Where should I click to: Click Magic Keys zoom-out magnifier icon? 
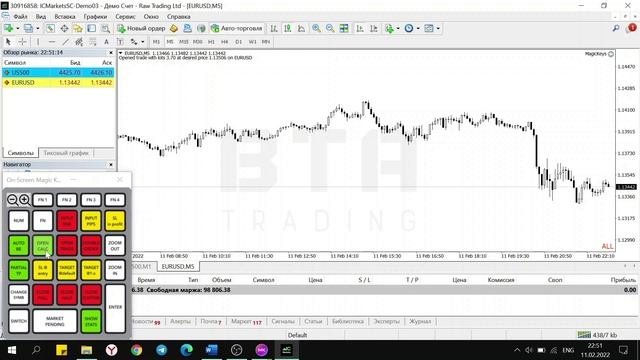tap(13, 200)
